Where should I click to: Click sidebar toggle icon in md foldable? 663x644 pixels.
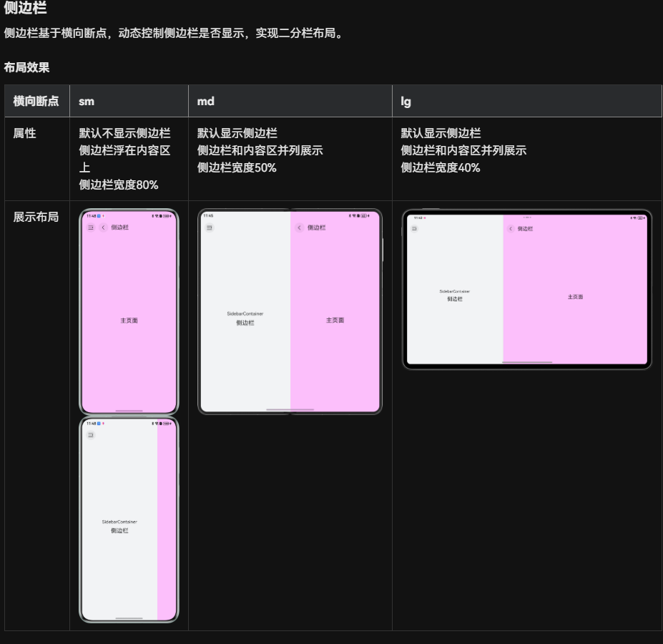[210, 228]
